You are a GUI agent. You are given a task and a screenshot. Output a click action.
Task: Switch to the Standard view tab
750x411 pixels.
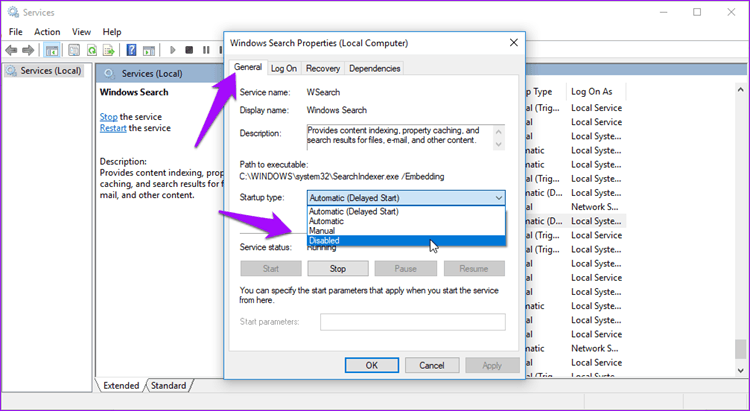click(x=168, y=386)
